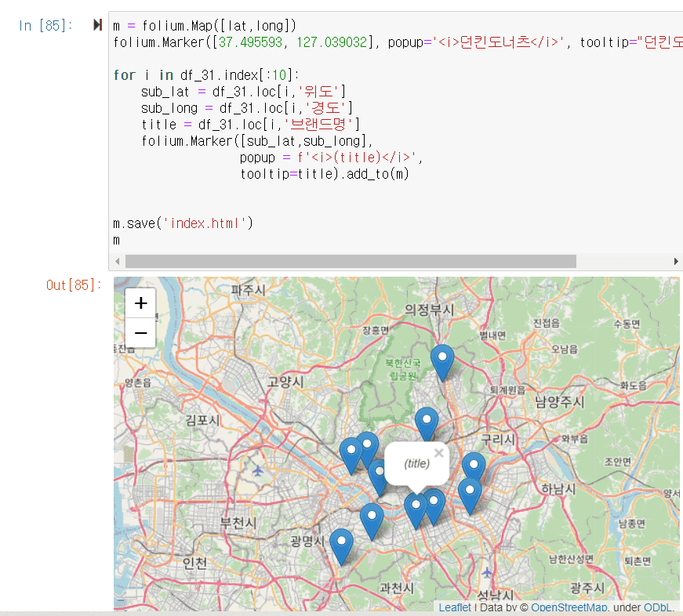Zoom out the map with minus button
683x616 pixels.
click(141, 333)
